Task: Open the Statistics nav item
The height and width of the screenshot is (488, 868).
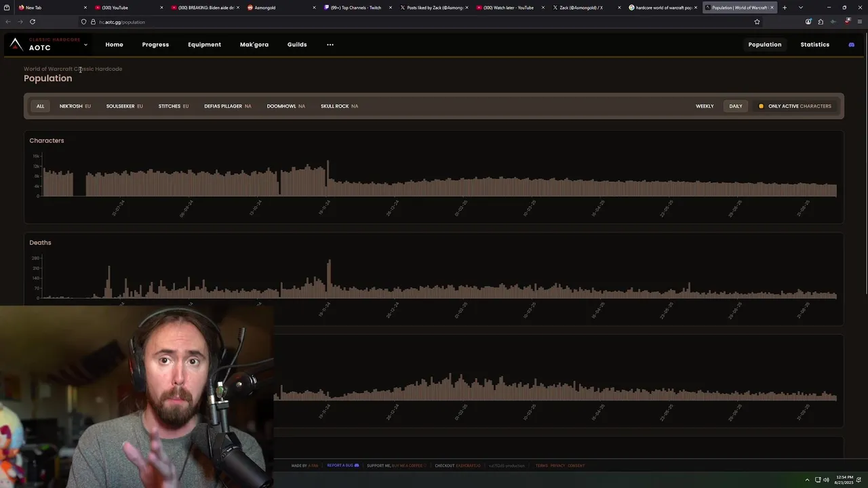Action: (x=815, y=45)
